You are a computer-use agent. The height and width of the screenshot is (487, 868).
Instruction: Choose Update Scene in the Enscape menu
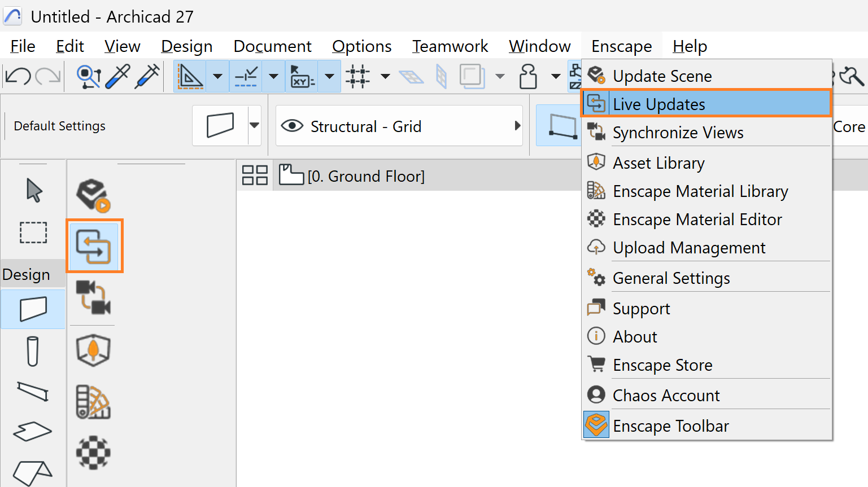click(x=707, y=76)
